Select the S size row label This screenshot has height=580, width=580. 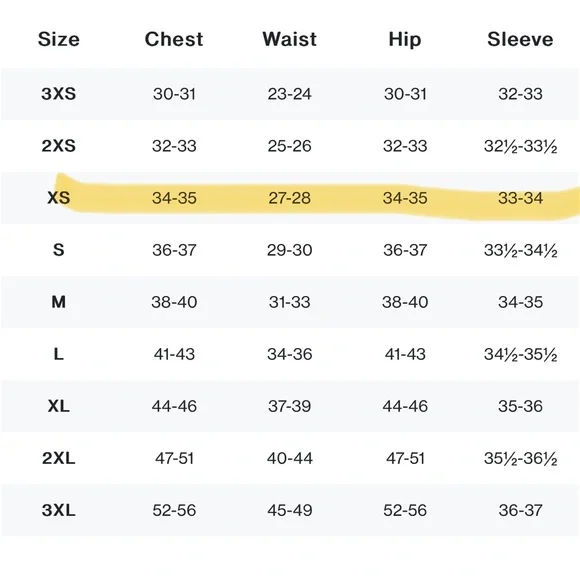tap(58, 250)
